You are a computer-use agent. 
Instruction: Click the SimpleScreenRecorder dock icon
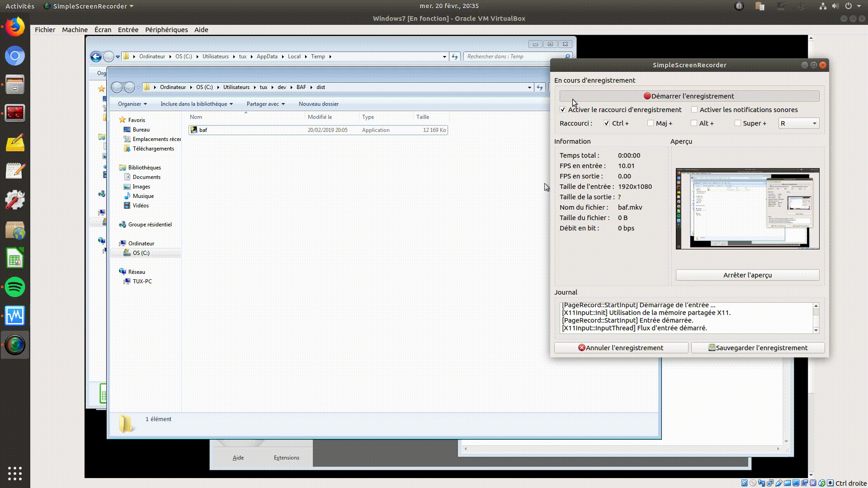(15, 345)
